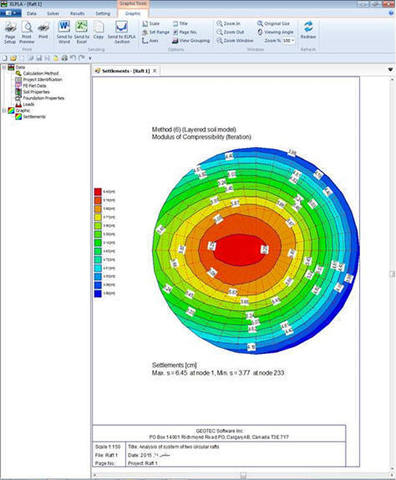Open the Zoom % dropdown

(293, 41)
